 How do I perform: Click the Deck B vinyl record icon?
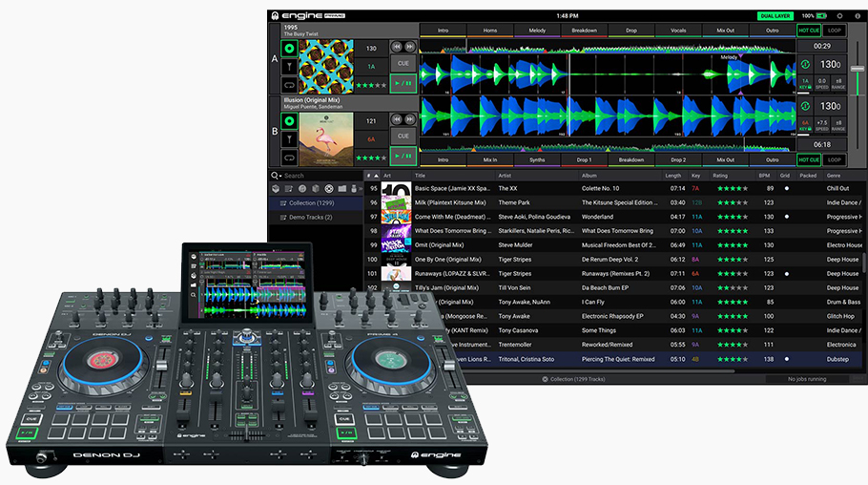pyautogui.click(x=289, y=121)
